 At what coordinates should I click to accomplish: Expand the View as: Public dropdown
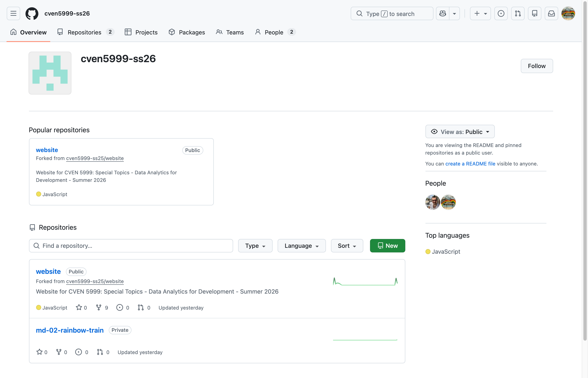(460, 132)
